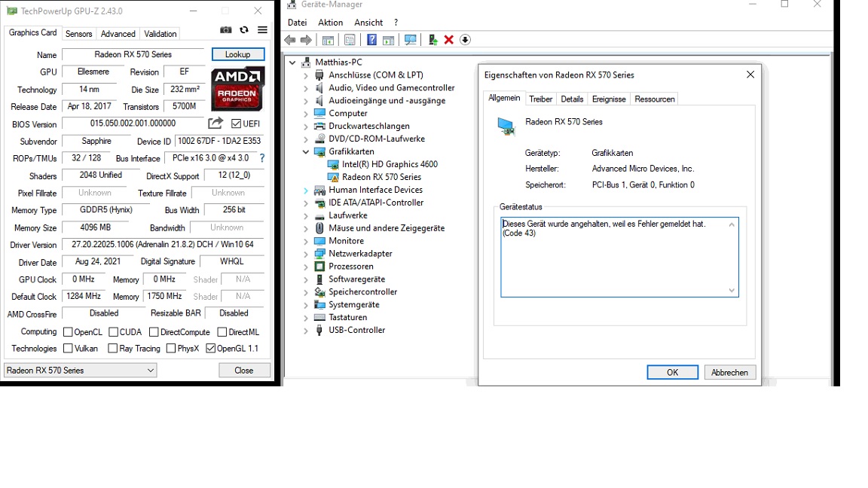Image resolution: width=868 pixels, height=488 pixels.
Task: Expand Audio, Video und Gamecontroller
Action: 306,88
